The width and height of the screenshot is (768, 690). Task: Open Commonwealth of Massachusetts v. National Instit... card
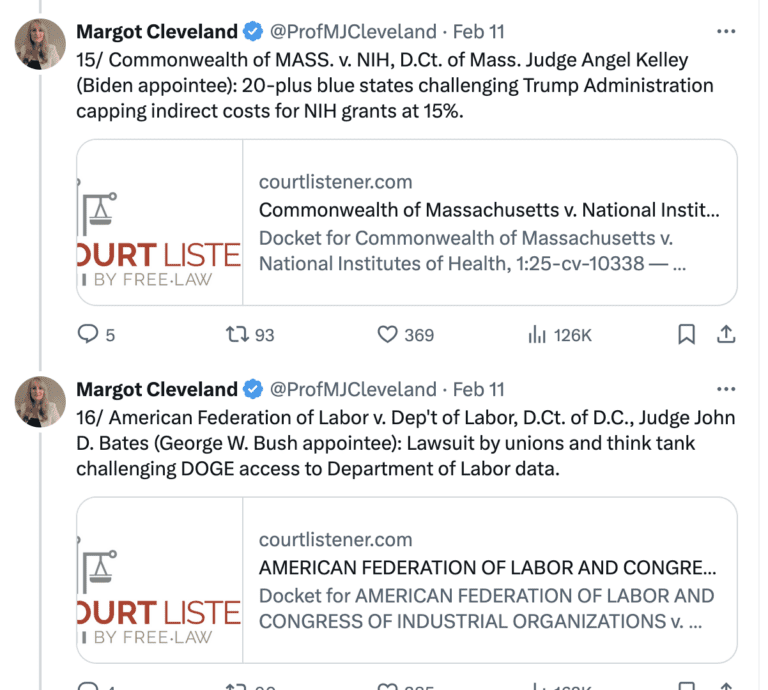(x=407, y=222)
